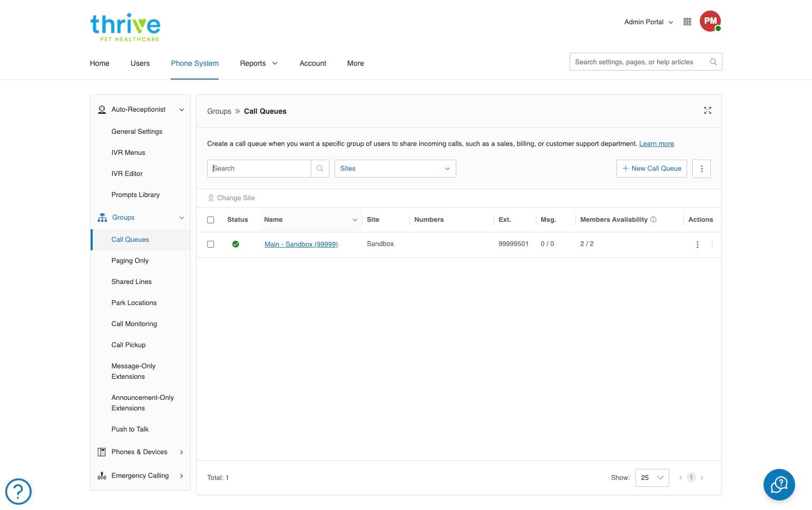Image resolution: width=812 pixels, height=510 pixels.
Task: Open the live chat support bubble
Action: coord(779,485)
